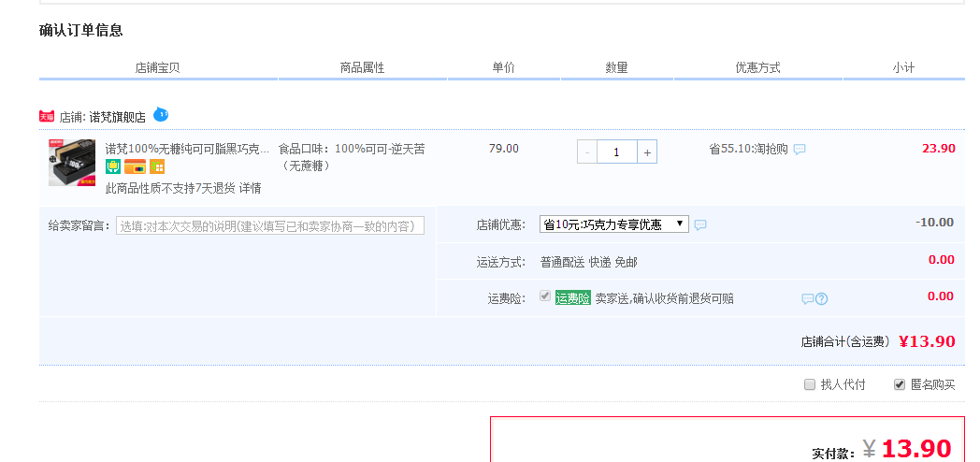Click the 普通配送 快递 免邮 shipping text
The height and width of the screenshot is (462, 980).
pyautogui.click(x=589, y=262)
